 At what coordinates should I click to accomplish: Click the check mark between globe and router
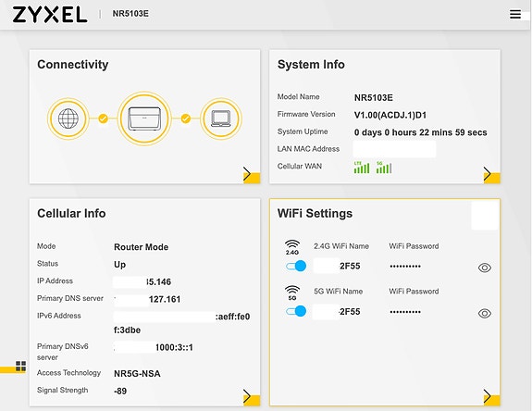[103, 118]
